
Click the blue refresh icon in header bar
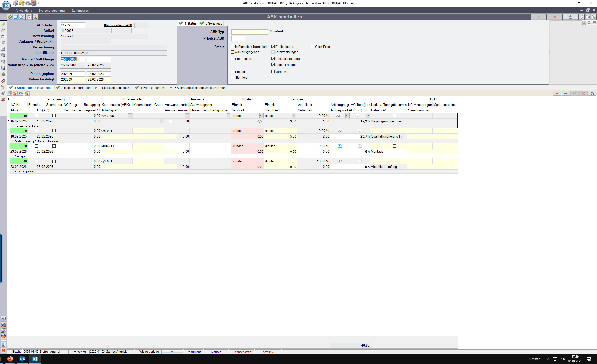[x=570, y=17]
